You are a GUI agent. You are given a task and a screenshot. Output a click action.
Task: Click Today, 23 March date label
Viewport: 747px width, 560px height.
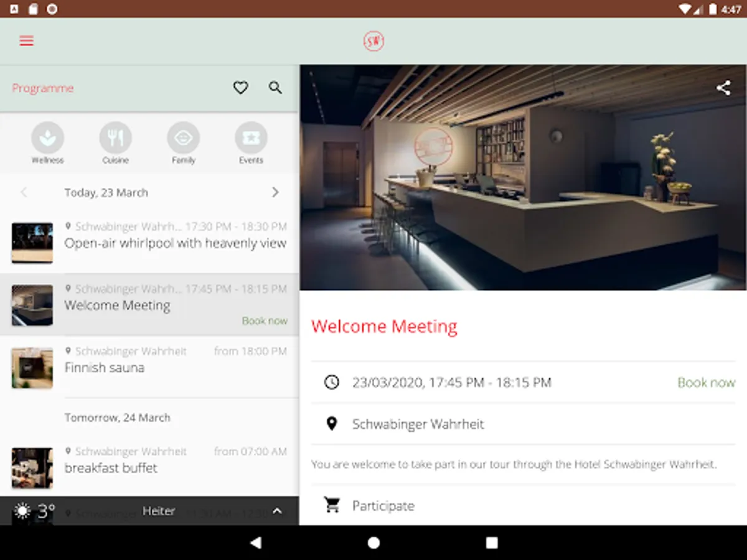click(106, 193)
